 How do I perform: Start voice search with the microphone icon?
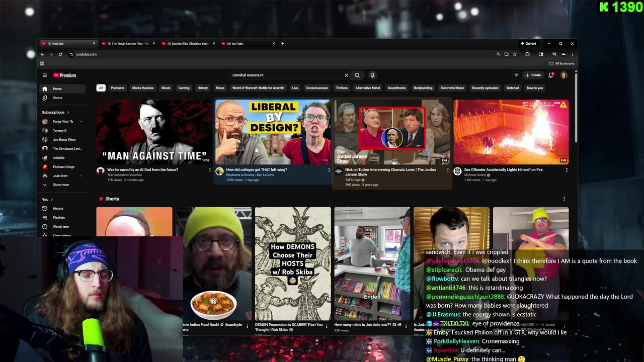pos(372,75)
